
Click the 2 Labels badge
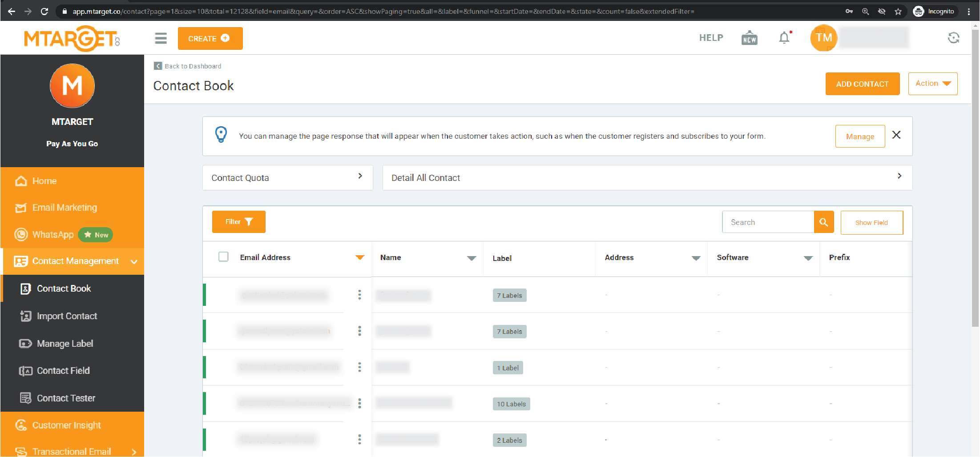[509, 440]
